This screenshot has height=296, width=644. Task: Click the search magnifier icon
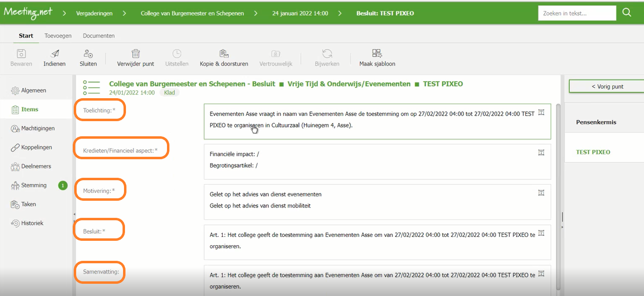[627, 13]
